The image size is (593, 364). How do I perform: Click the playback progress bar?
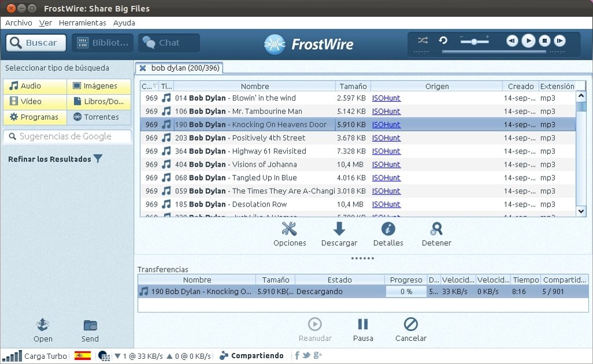[494, 52]
